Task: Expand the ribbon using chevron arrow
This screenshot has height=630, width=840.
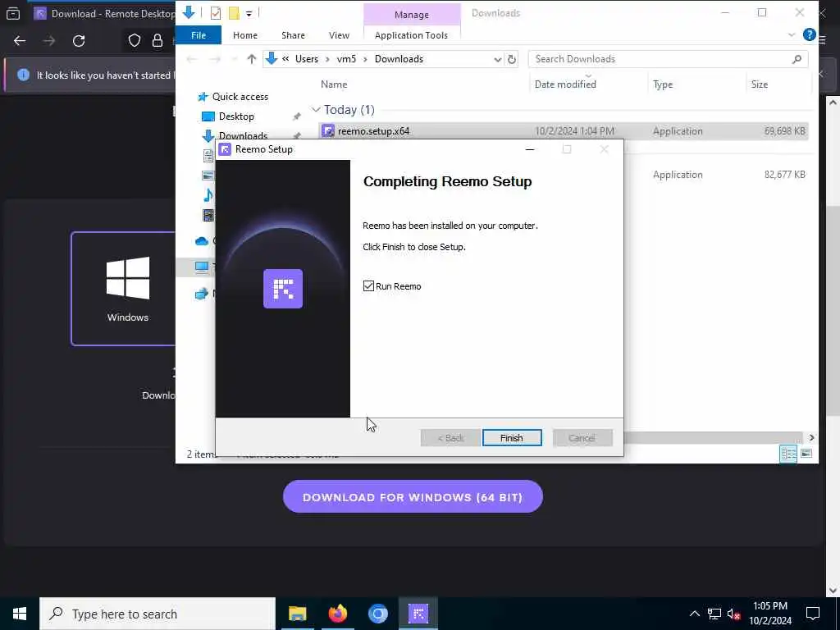Action: point(792,34)
